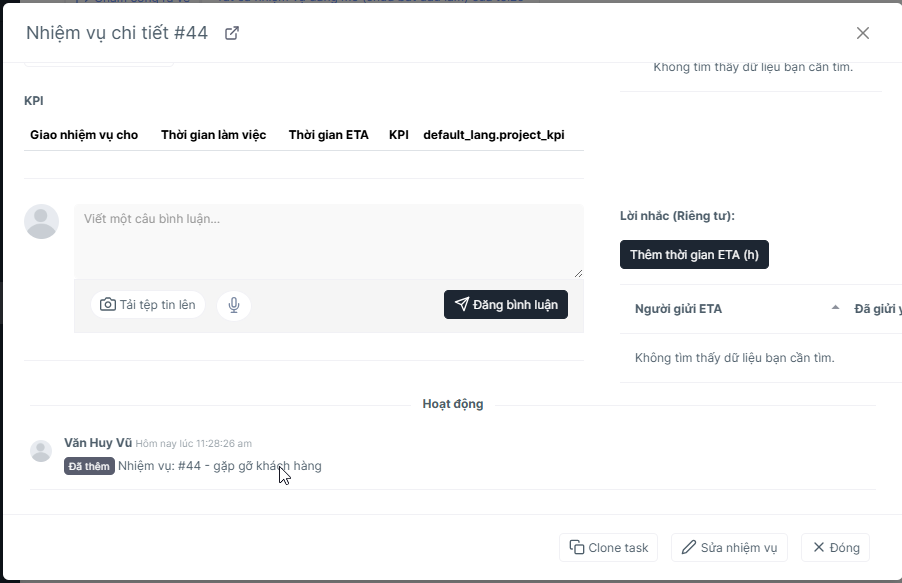Click the paper plane send icon
This screenshot has width=902, height=583.
click(x=461, y=304)
